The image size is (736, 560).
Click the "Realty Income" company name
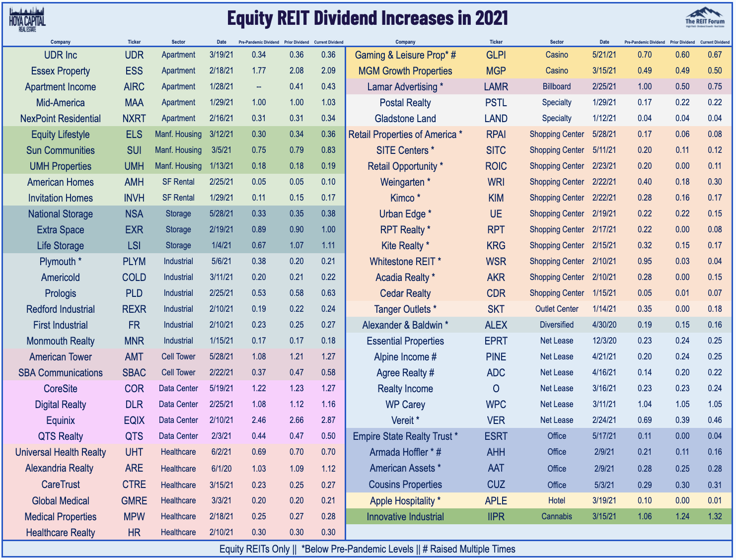click(405, 389)
